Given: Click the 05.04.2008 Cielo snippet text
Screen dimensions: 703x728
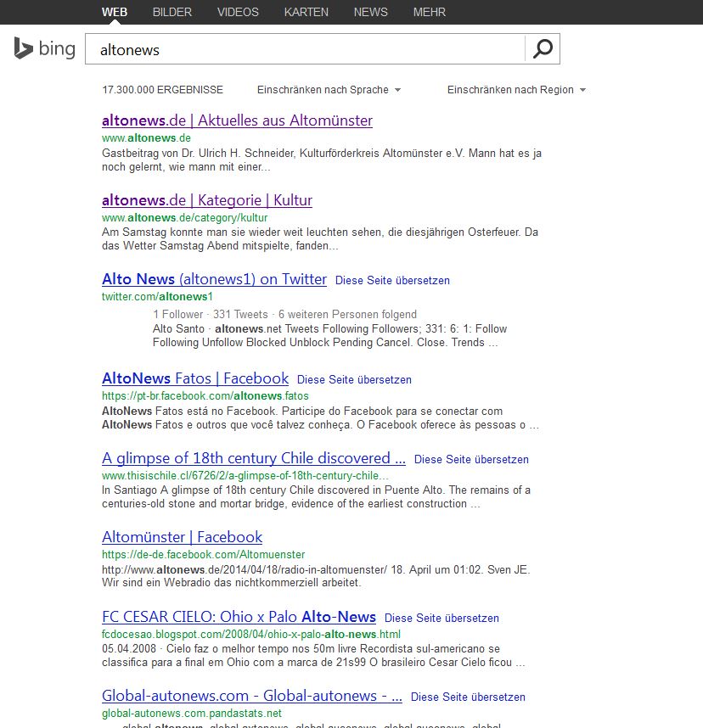Looking at the screenshot, I should point(313,656).
